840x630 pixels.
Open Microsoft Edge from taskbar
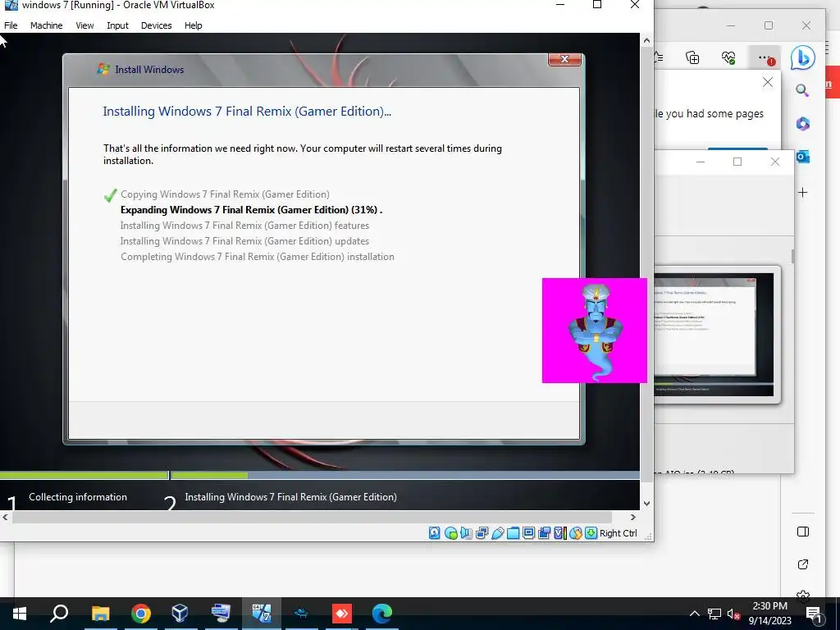click(x=382, y=614)
